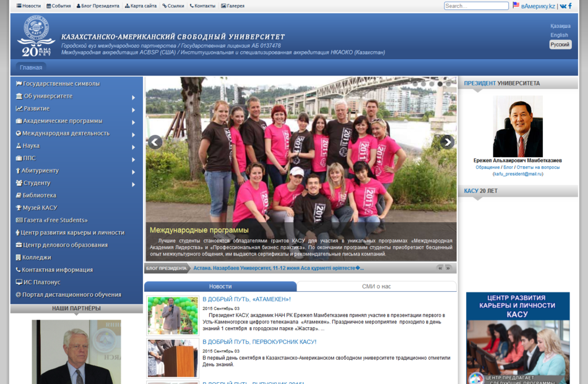The height and width of the screenshot is (384, 588).
Task: Open the Астана. Назарбаев Университет blog ticker link
Action: pos(279,268)
